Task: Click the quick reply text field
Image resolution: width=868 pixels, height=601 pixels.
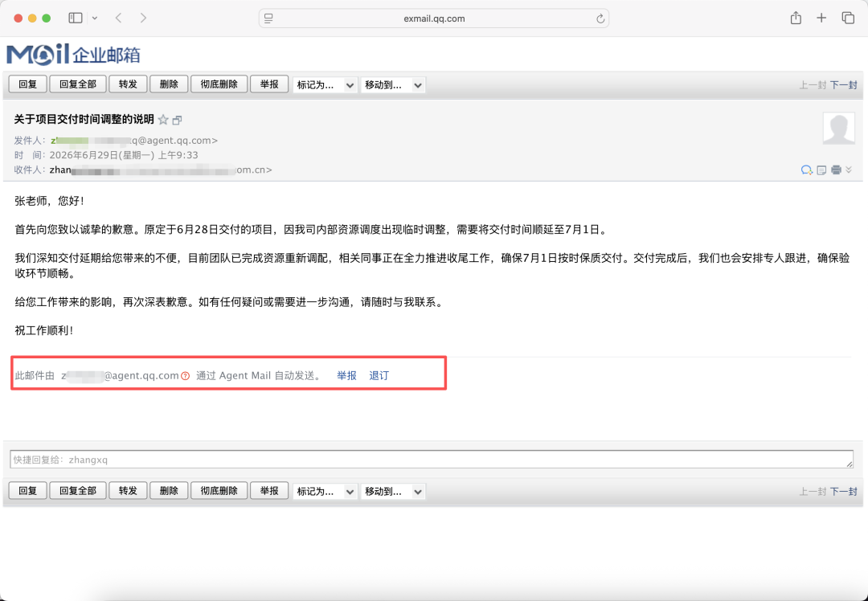Action: point(432,460)
